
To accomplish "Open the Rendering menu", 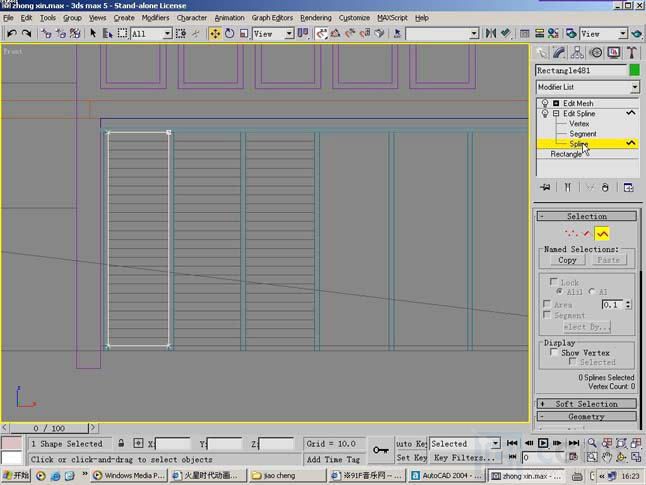I will [316, 18].
